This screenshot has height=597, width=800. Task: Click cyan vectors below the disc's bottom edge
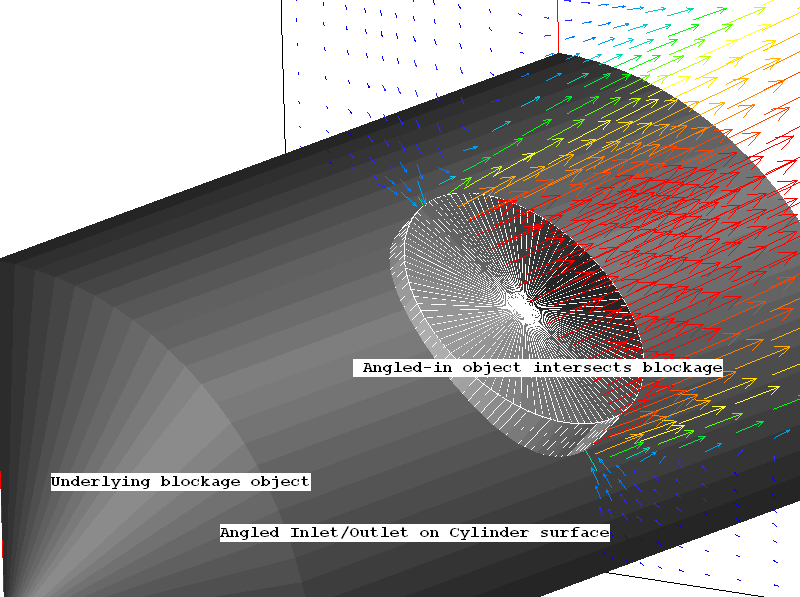click(600, 470)
